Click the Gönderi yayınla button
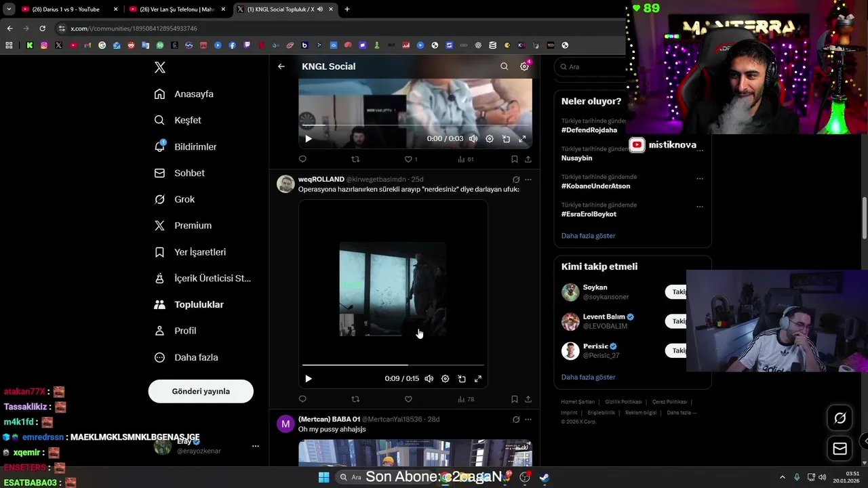Image resolution: width=868 pixels, height=488 pixels. [201, 391]
